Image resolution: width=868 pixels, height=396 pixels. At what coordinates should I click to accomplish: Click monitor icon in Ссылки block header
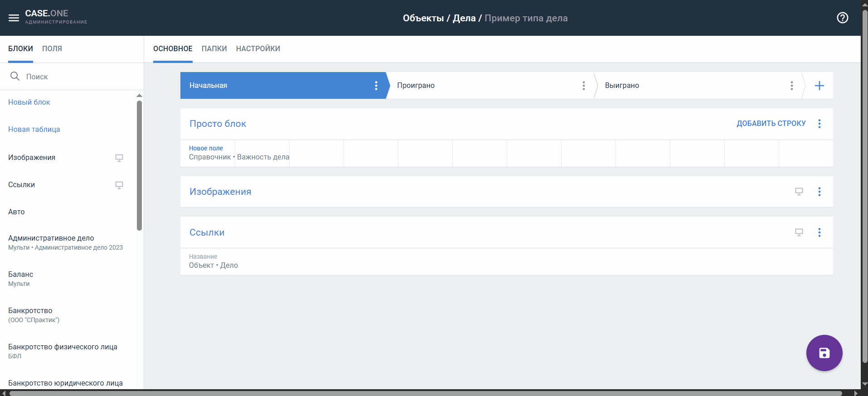(799, 232)
